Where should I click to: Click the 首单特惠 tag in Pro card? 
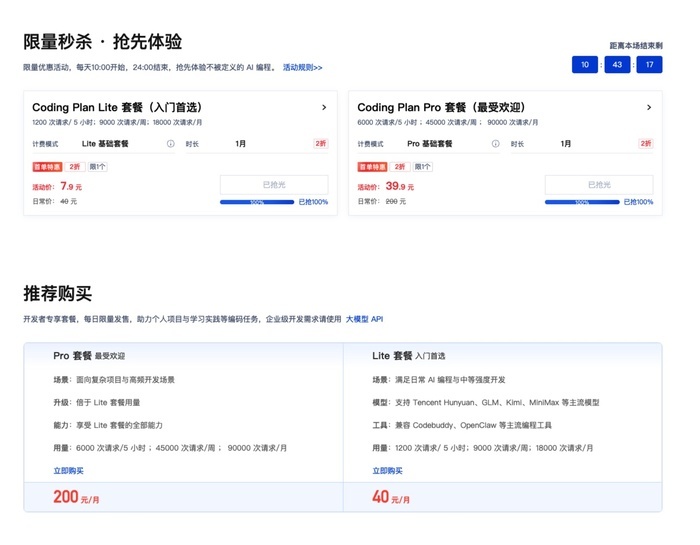point(373,167)
